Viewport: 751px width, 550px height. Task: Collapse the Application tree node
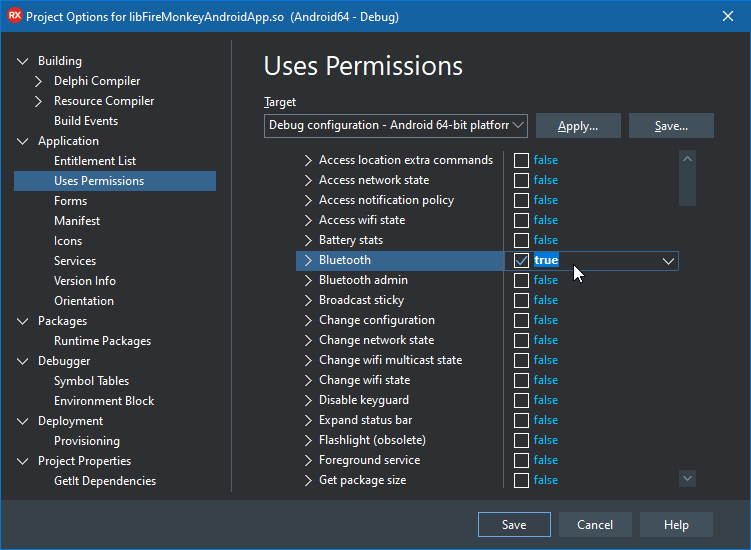pyautogui.click(x=23, y=141)
